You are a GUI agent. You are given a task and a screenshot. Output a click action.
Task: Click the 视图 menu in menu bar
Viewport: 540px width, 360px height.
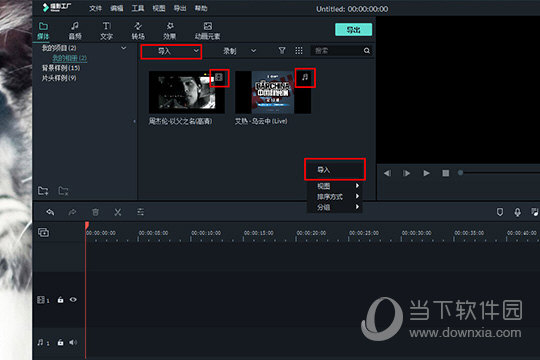(159, 8)
